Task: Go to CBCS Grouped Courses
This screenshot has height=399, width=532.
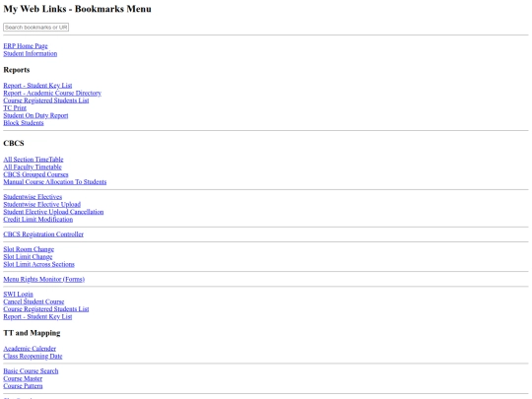Action: pos(35,174)
